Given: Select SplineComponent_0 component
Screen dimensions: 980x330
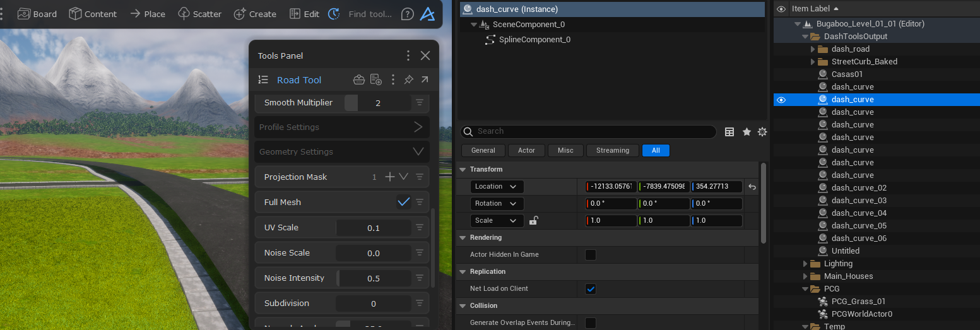Looking at the screenshot, I should tap(534, 39).
